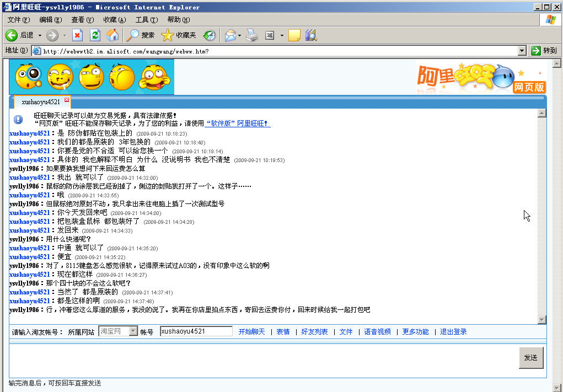Screen dimensions: 563x392
Task: Click the 好友列表 link
Action: (x=314, y=332)
